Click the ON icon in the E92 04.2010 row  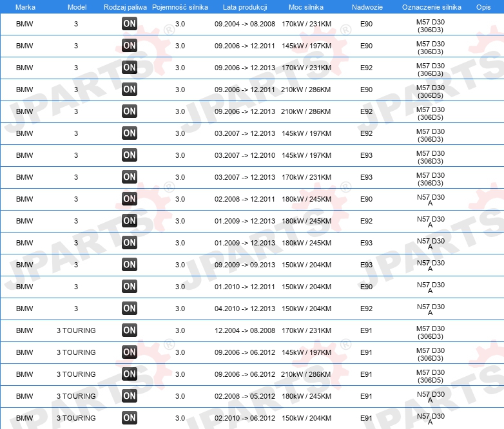coord(130,308)
